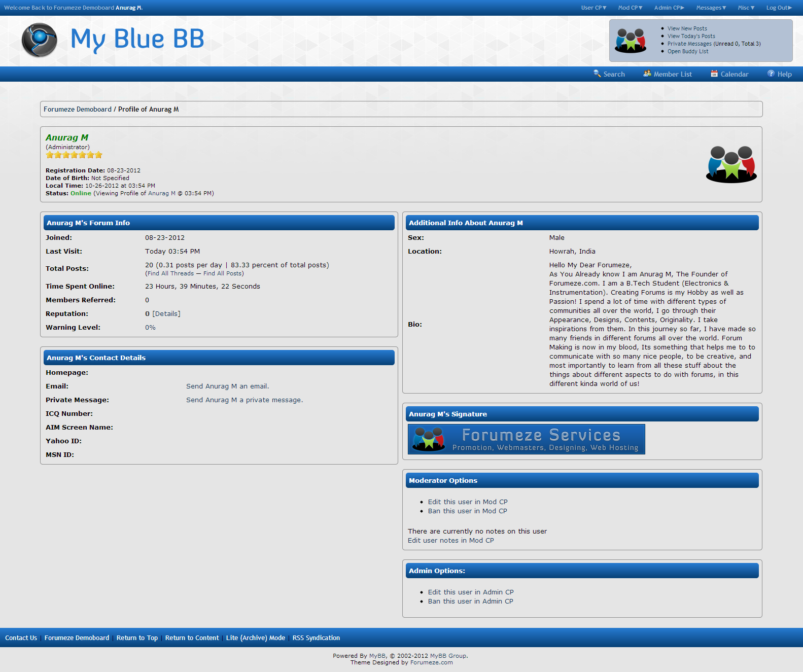Expand the Messages dropdown menu
The height and width of the screenshot is (672, 803).
[711, 8]
